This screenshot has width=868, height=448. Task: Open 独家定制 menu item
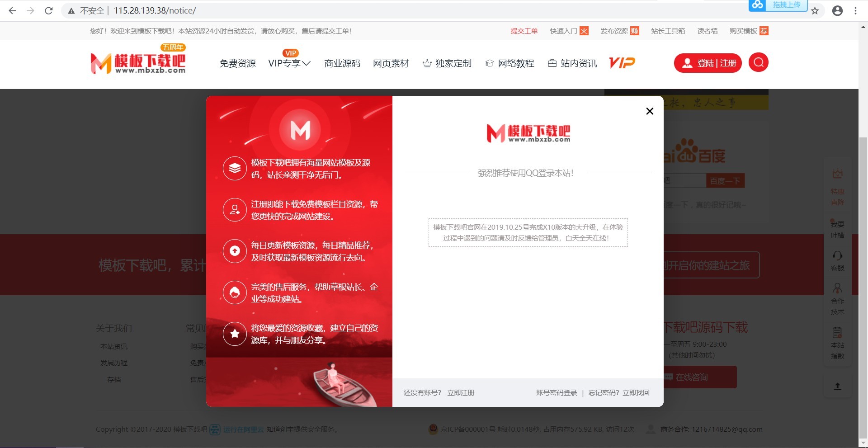click(x=447, y=63)
